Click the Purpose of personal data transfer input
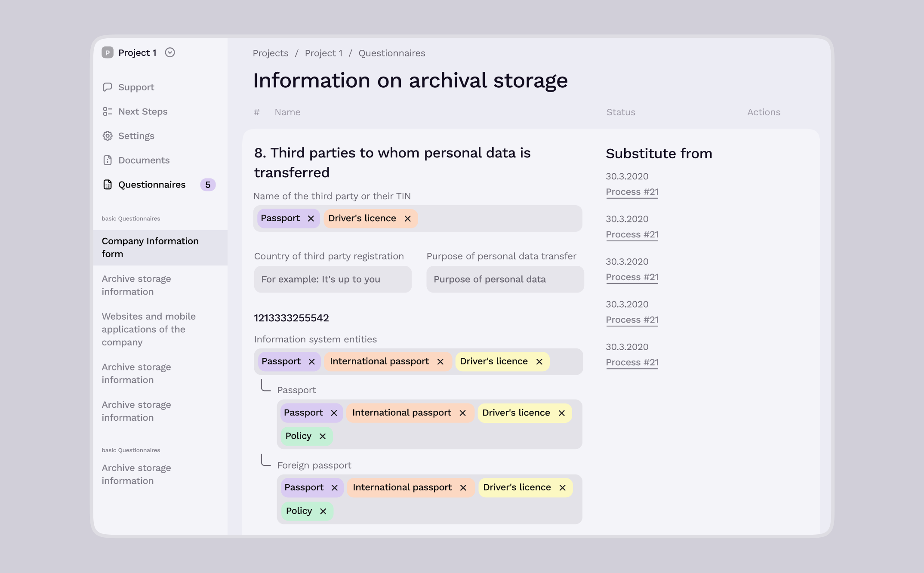 [x=505, y=279]
